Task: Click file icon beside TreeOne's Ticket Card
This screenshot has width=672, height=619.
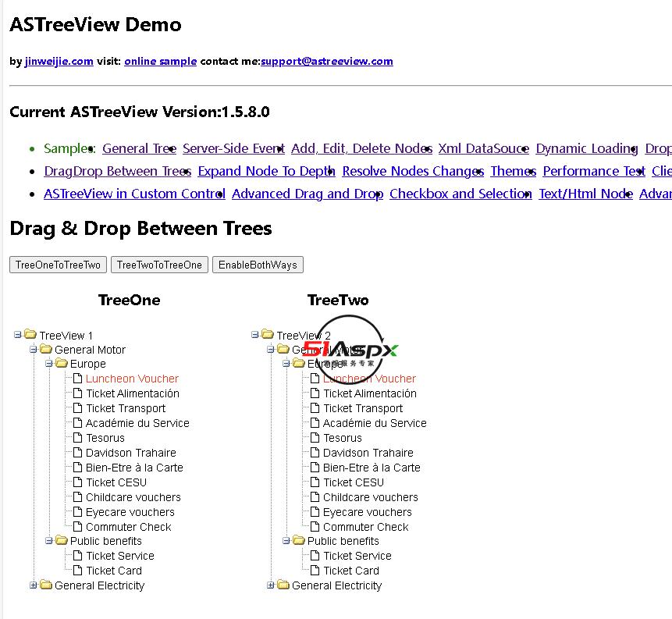Action: 77,570
